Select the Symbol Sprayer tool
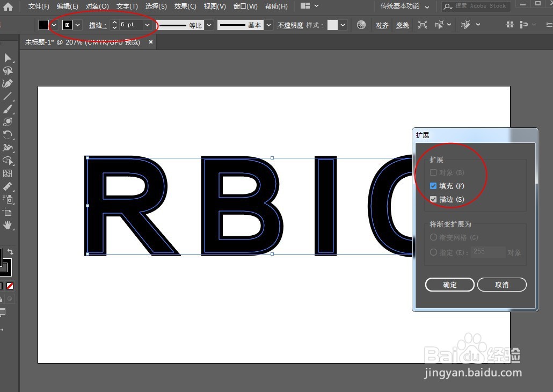 click(x=8, y=199)
